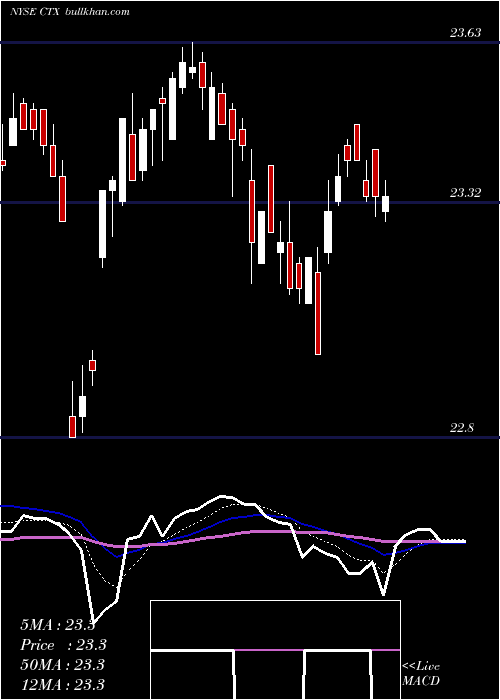
Task: Click the 12MA : 23.3 value
Action: [62, 684]
